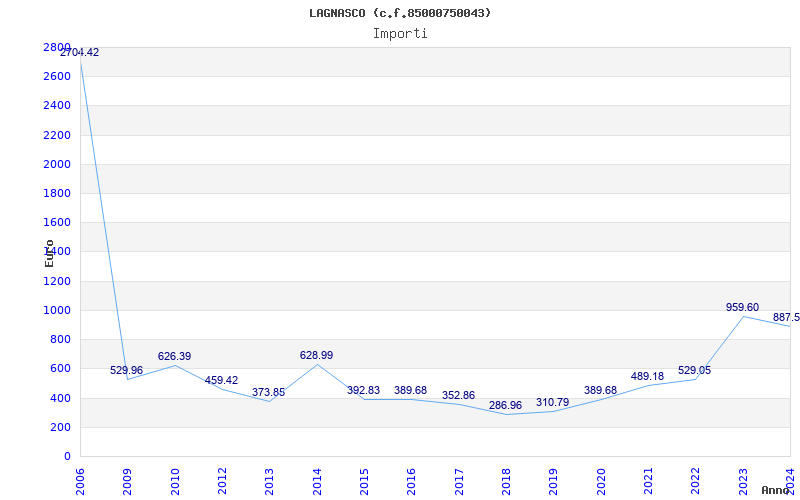Image resolution: width=800 pixels, height=500 pixels.
Task: Click the x-axis year 2018
Action: click(506, 481)
